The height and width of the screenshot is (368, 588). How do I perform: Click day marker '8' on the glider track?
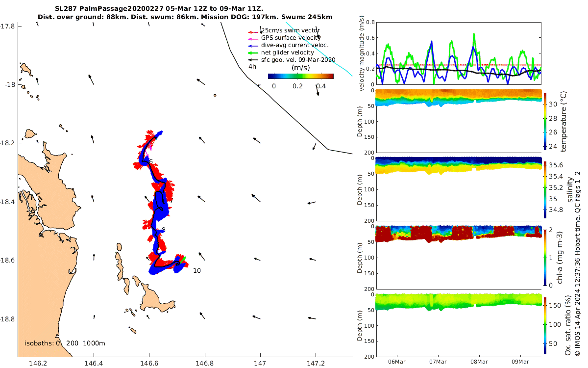164,230
